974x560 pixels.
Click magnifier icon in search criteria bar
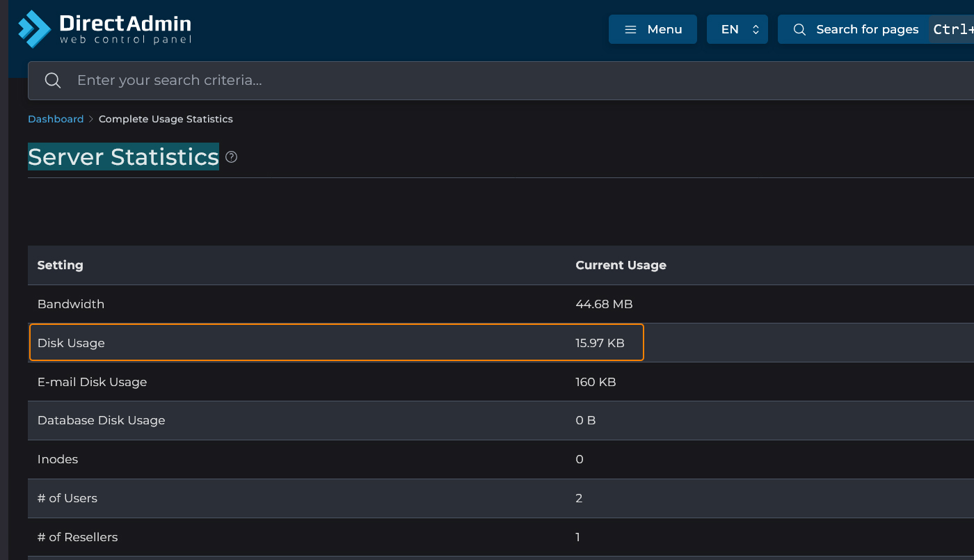pos(53,81)
